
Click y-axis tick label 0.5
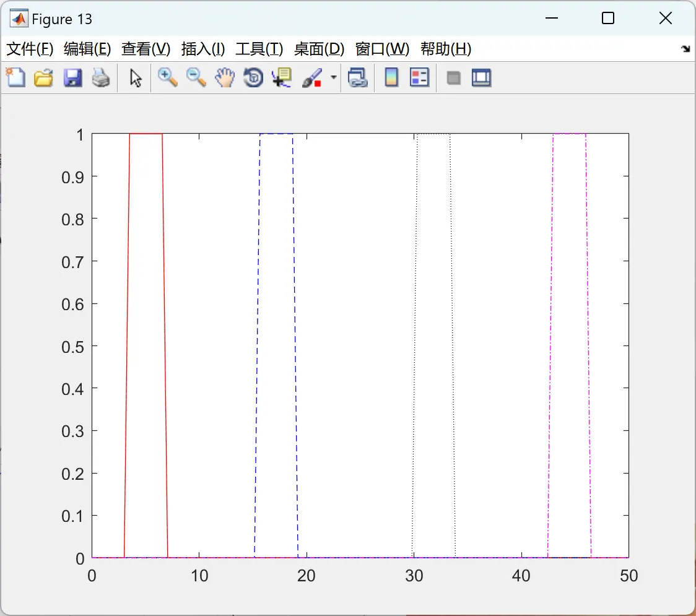click(73, 347)
